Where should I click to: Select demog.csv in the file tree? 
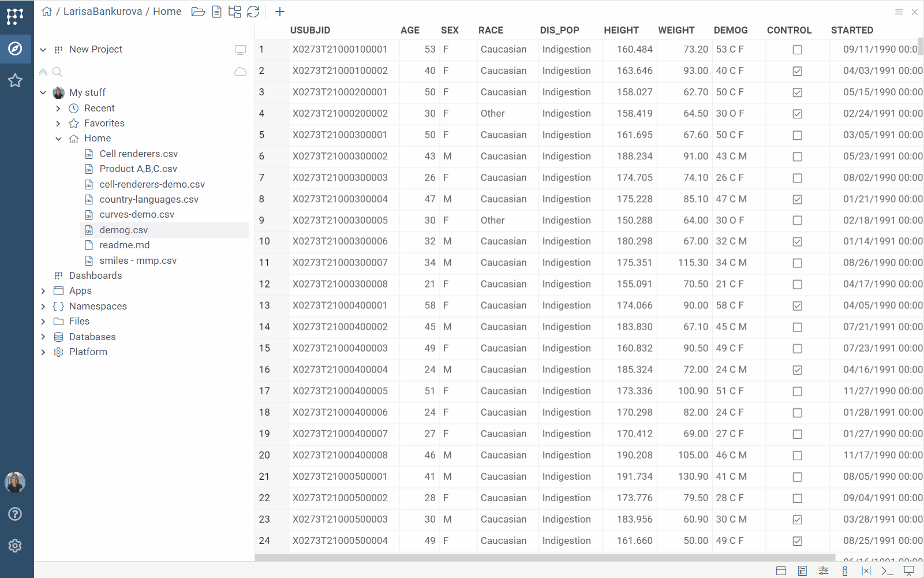point(124,230)
